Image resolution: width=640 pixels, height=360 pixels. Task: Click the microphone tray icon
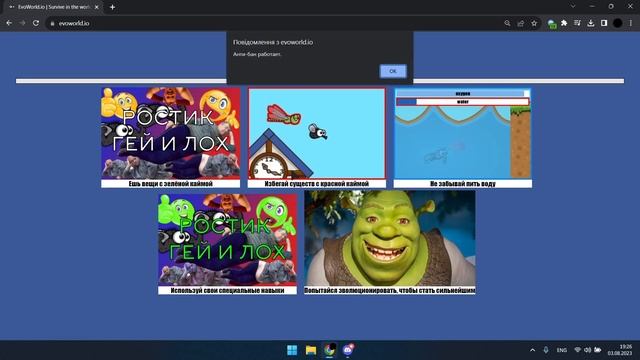point(546,350)
